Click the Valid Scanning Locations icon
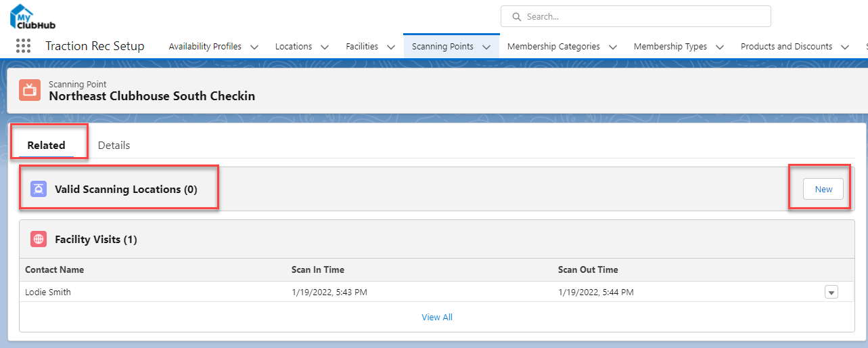The image size is (868, 348). [x=39, y=190]
